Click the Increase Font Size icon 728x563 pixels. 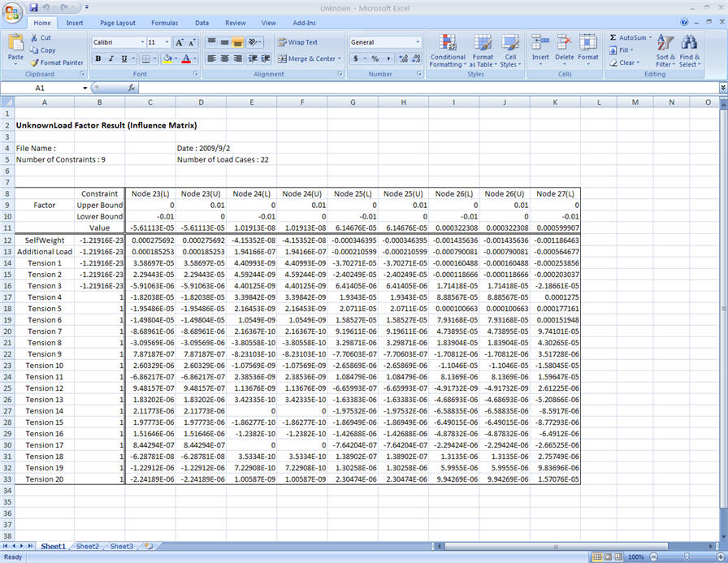[180, 42]
